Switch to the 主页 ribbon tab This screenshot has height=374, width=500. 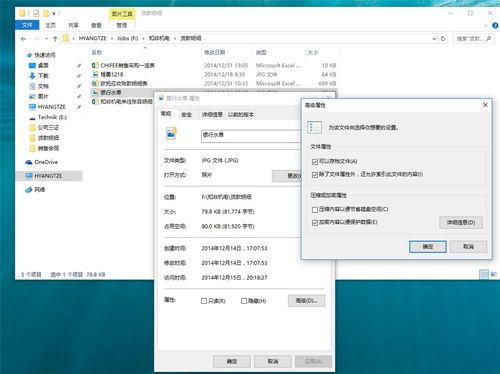point(50,25)
